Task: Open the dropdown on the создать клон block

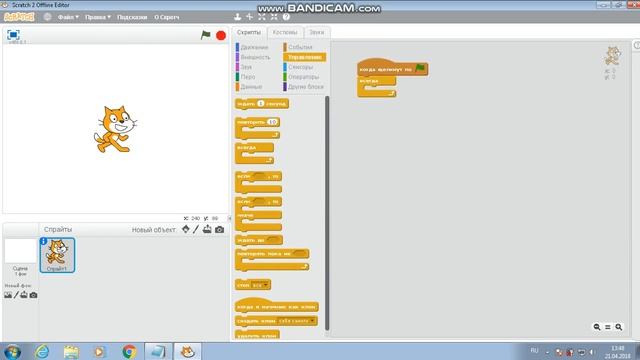Action: point(312,321)
